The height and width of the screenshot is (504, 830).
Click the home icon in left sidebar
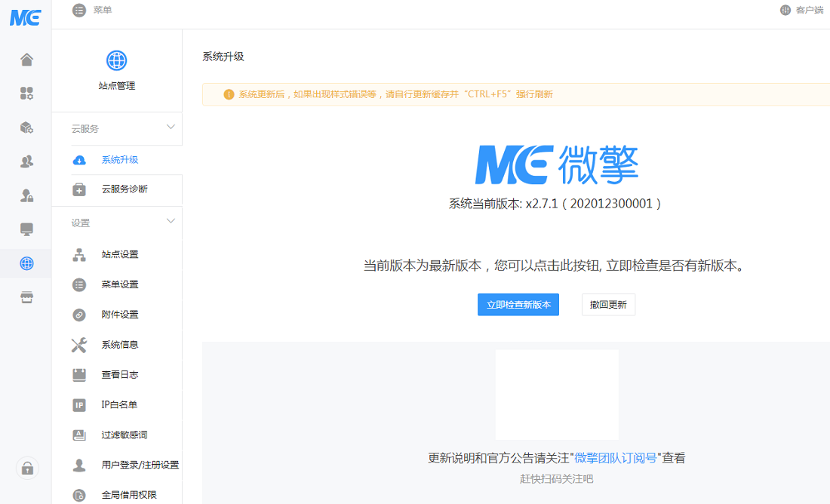[x=26, y=60]
